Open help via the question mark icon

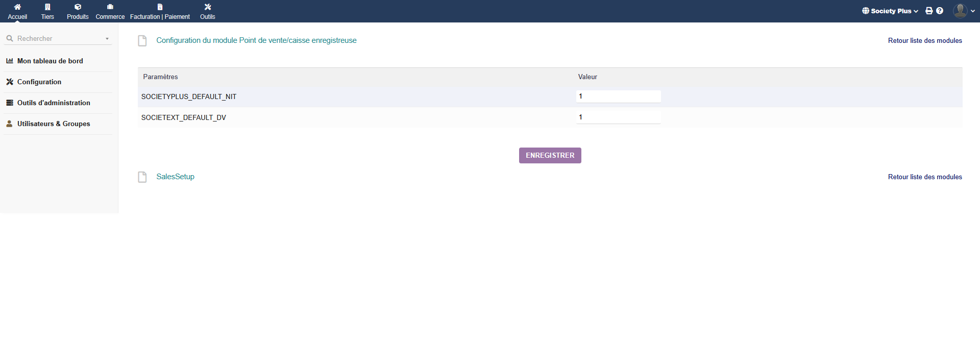(940, 11)
